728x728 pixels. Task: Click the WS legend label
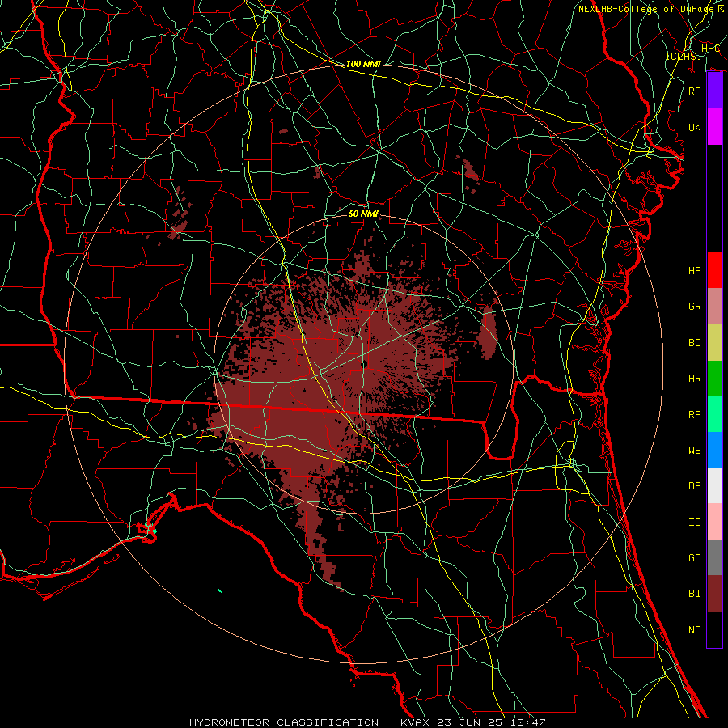pos(695,450)
